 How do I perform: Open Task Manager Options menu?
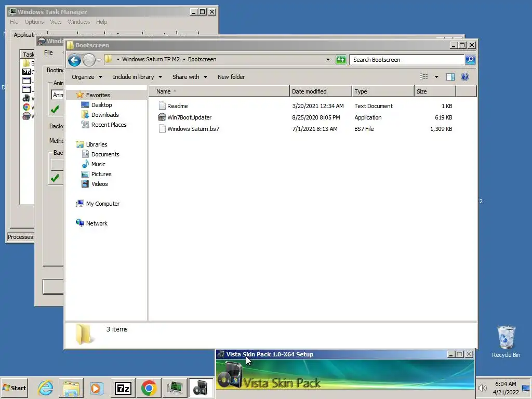click(34, 22)
